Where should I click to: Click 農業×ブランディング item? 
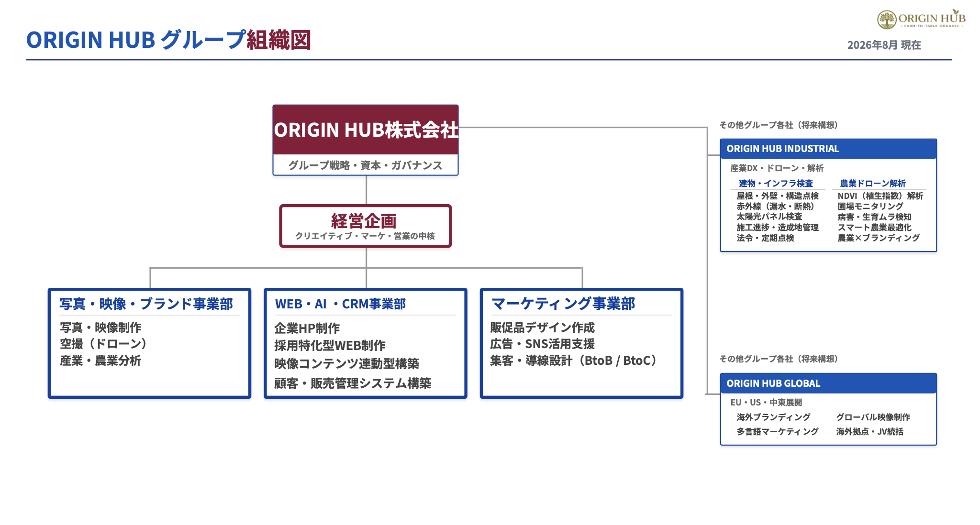point(879,238)
